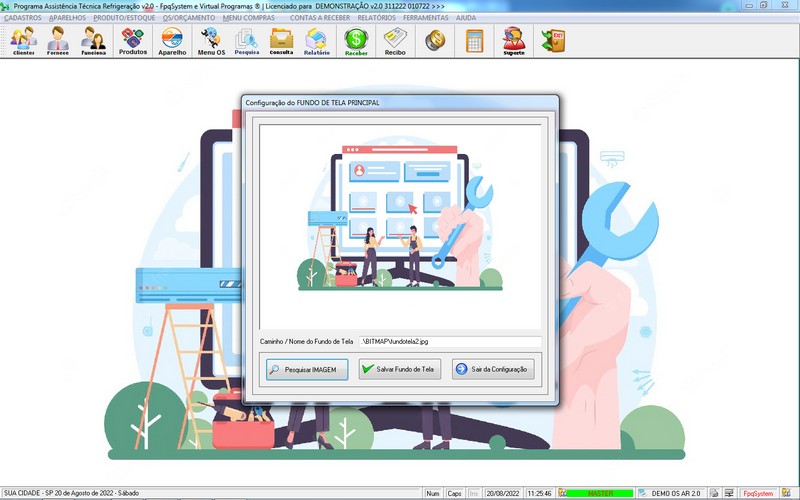Viewport: 800px width, 500px height.
Task: Open the RELATÓRIOS menu
Action: point(377,17)
